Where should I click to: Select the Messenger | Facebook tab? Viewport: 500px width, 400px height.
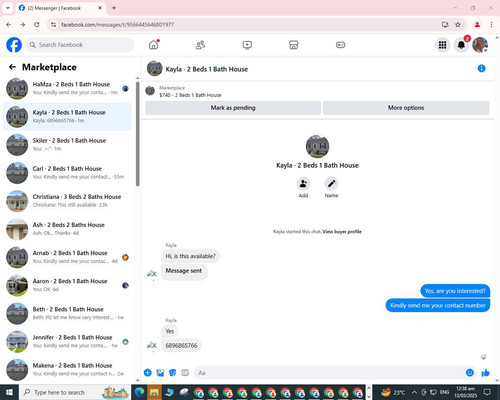(61, 8)
